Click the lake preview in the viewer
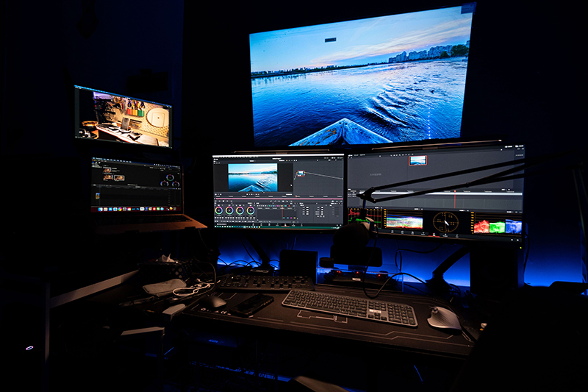Image resolution: width=588 pixels, height=392 pixels. [252, 177]
